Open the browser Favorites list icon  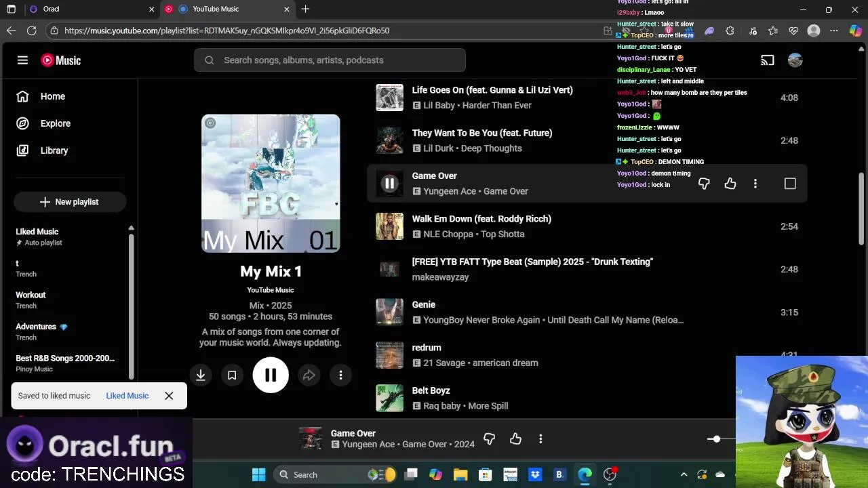click(x=773, y=30)
